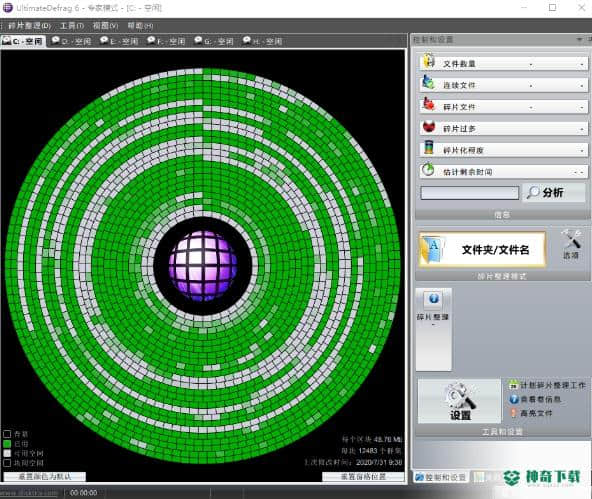Viewport: 592px width, 499px height.
Task: Click the green 已用 legend color box
Action: pos(7,444)
